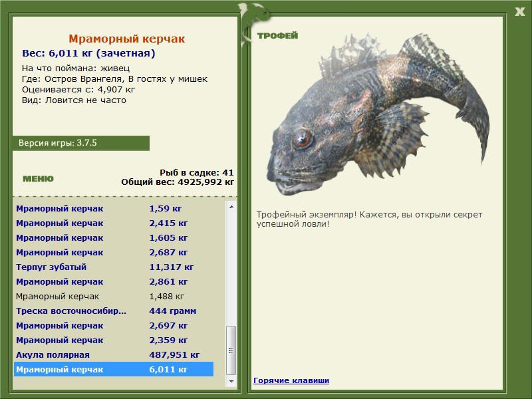Click highlighted Мраморный керчак 6,011 кг row
The width and height of the screenshot is (532, 399).
[114, 369]
